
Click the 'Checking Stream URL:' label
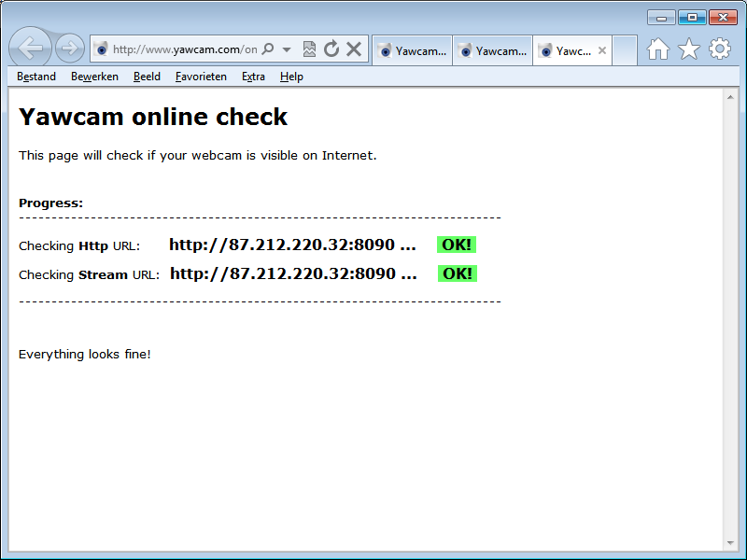(x=89, y=275)
